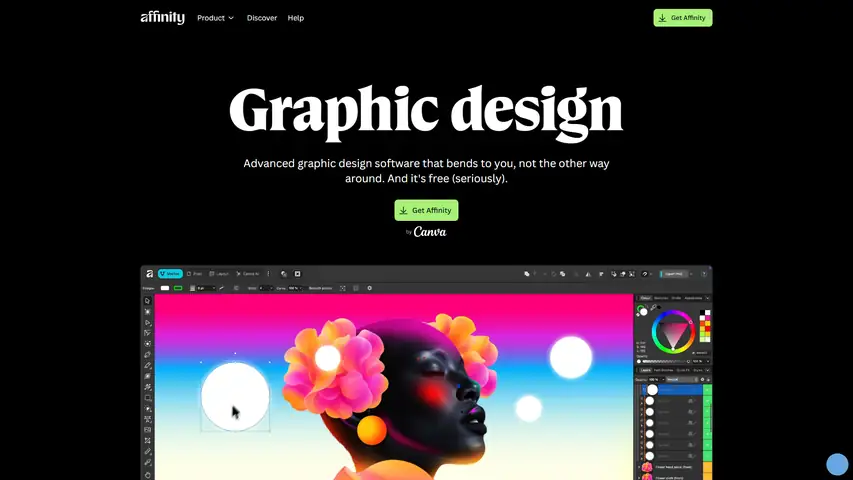The width and height of the screenshot is (853, 480).
Task: Pick the eyedropper icon in the Colour panel
Action: pyautogui.click(x=653, y=307)
